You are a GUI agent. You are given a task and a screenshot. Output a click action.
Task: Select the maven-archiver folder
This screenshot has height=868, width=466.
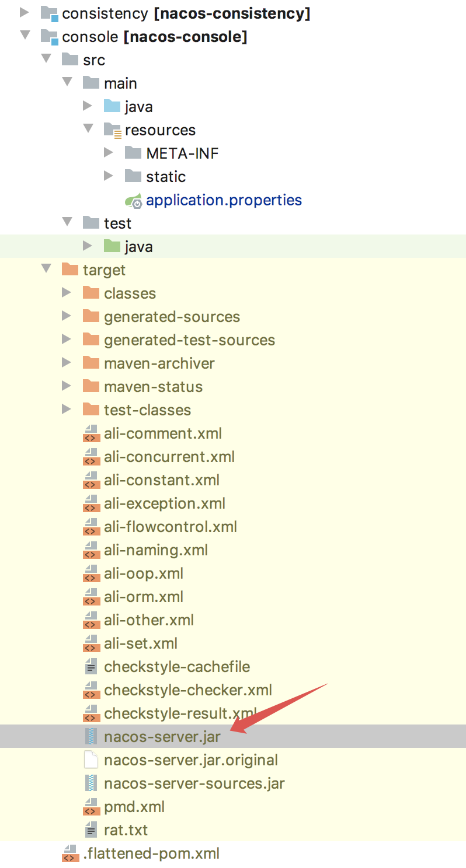(x=159, y=363)
